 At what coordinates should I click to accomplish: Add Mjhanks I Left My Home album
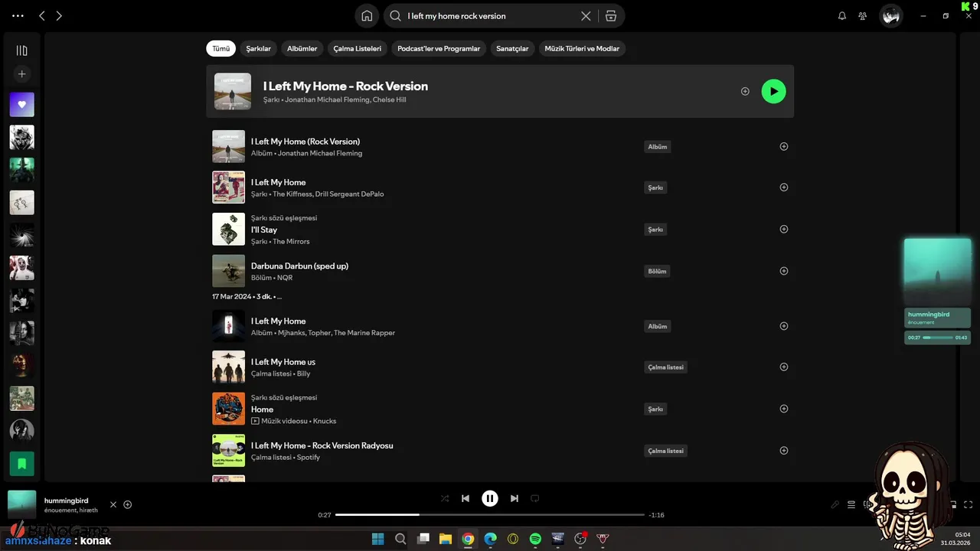tap(783, 326)
